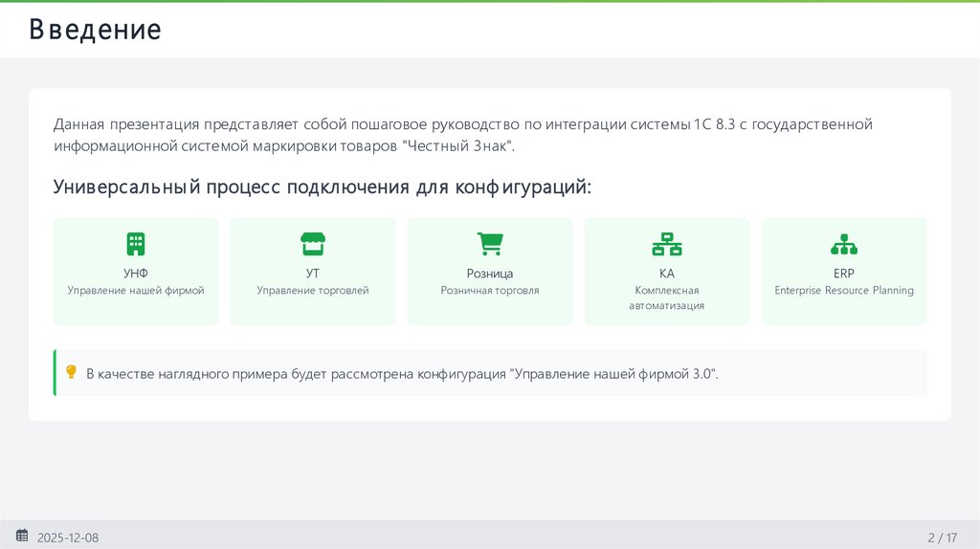This screenshot has height=549, width=980.
Task: Click the date 2025-12-08 in footer
Action: coord(68,538)
